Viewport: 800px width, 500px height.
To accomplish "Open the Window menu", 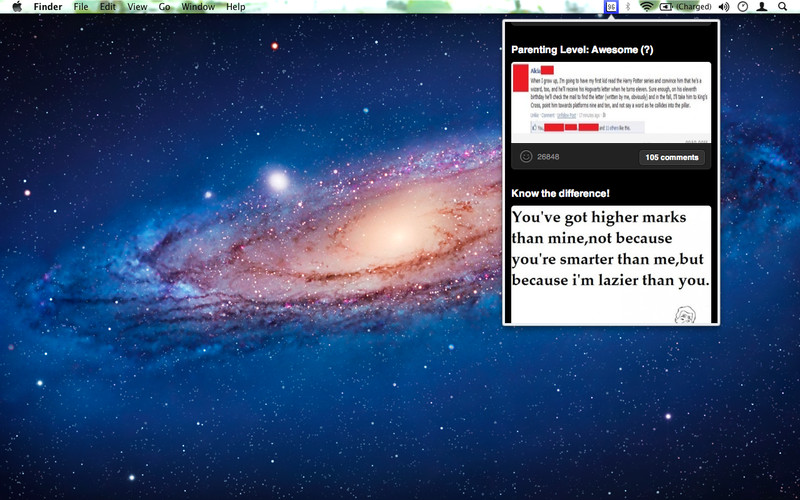I will [198, 7].
